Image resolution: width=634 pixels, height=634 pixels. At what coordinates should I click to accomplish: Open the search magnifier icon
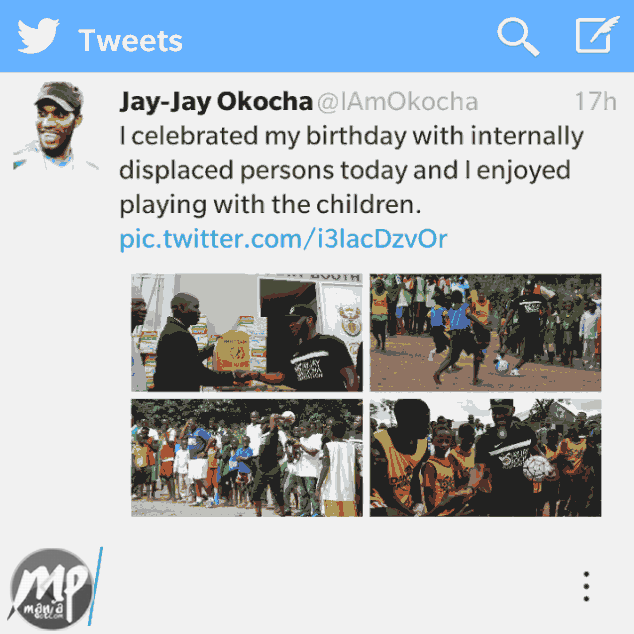[518, 36]
